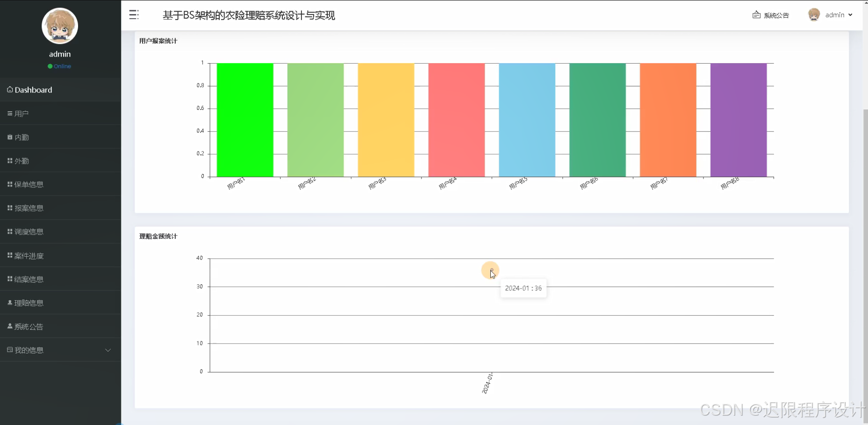Click the grid icon beside 保单信息
This screenshot has height=425, width=868.
10,184
